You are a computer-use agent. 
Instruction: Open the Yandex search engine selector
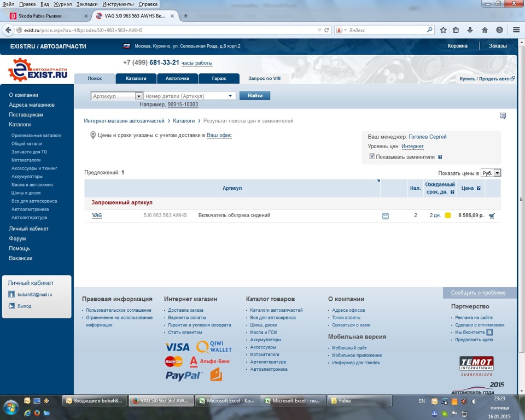(341, 30)
